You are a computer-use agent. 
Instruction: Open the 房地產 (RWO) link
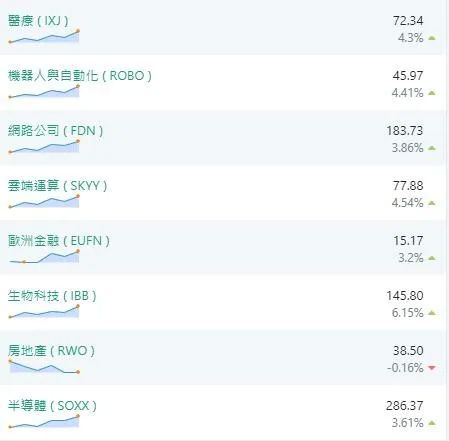51,351
